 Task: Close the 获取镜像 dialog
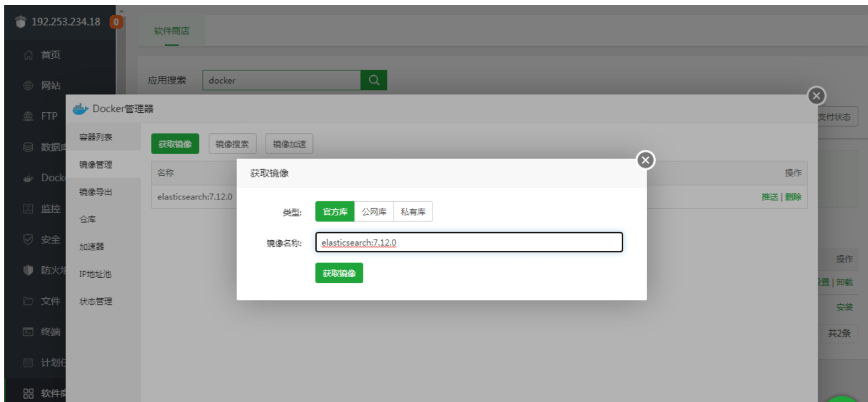coord(645,160)
